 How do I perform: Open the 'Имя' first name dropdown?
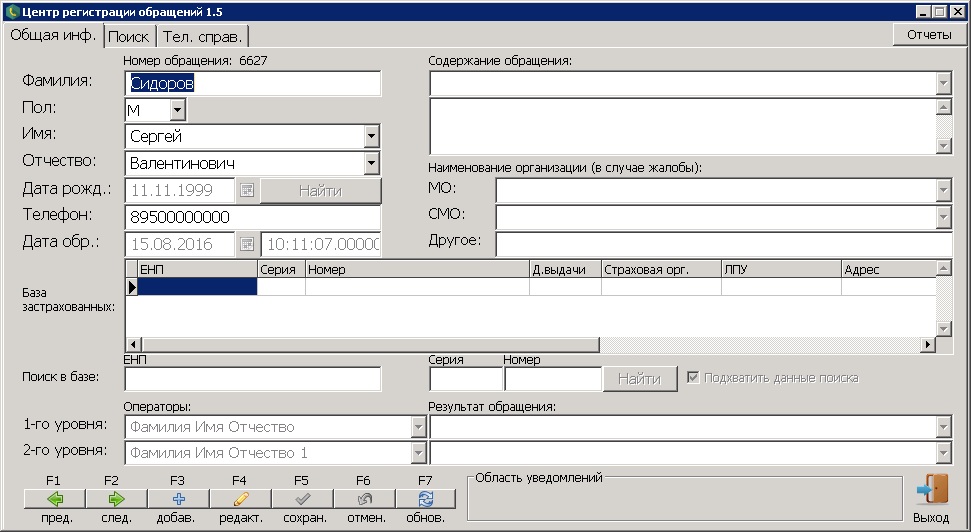pyautogui.click(x=371, y=136)
